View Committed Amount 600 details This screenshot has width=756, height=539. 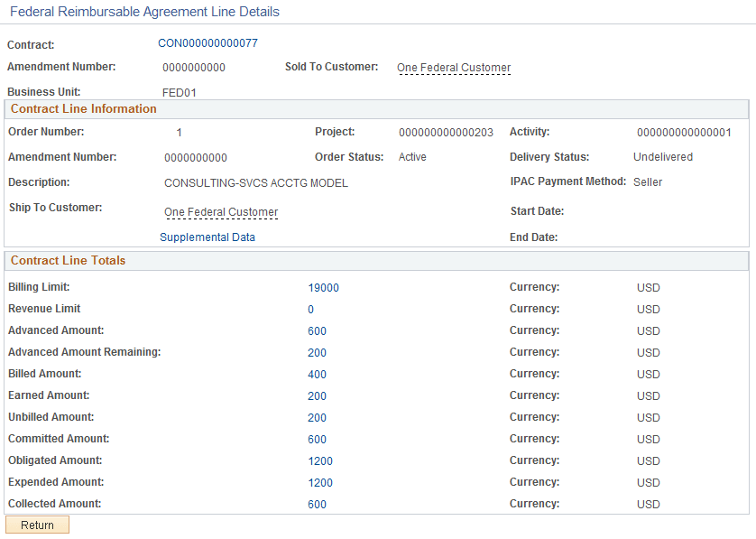tap(317, 439)
